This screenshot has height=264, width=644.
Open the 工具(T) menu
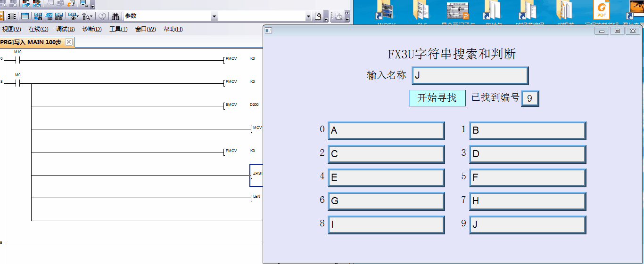(118, 29)
